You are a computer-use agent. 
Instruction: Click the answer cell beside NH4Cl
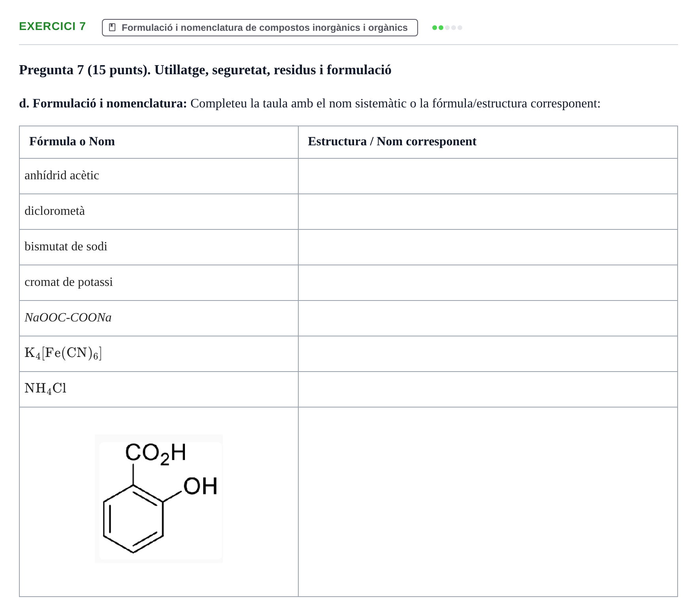click(488, 389)
